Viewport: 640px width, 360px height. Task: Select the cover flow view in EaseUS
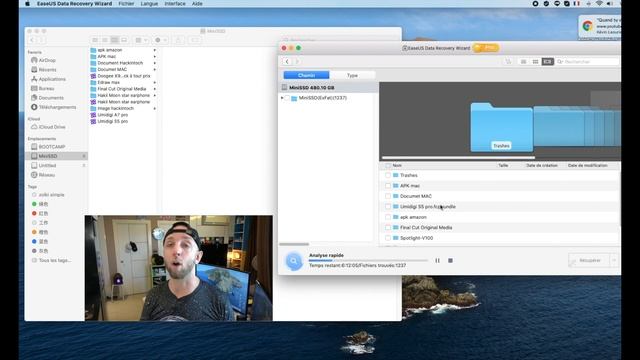pos(547,62)
